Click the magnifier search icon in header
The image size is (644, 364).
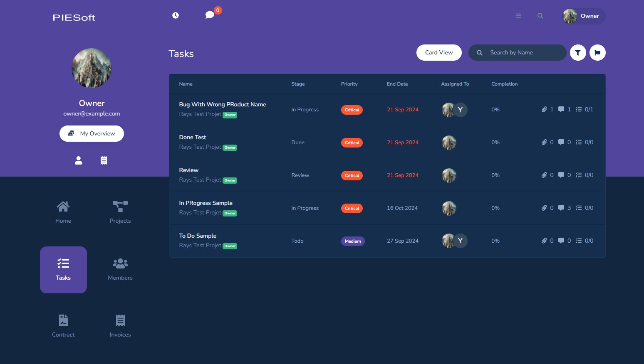[540, 16]
